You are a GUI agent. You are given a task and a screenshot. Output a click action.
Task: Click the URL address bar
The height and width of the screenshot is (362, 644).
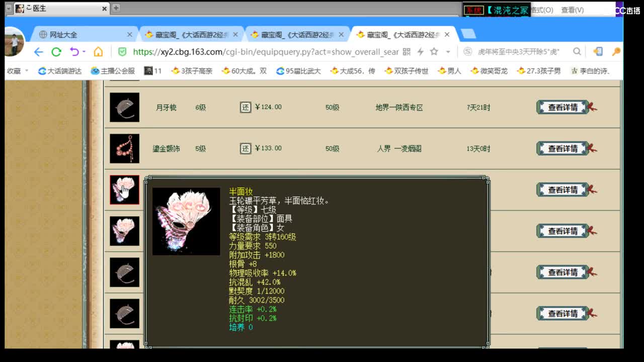pyautogui.click(x=265, y=52)
